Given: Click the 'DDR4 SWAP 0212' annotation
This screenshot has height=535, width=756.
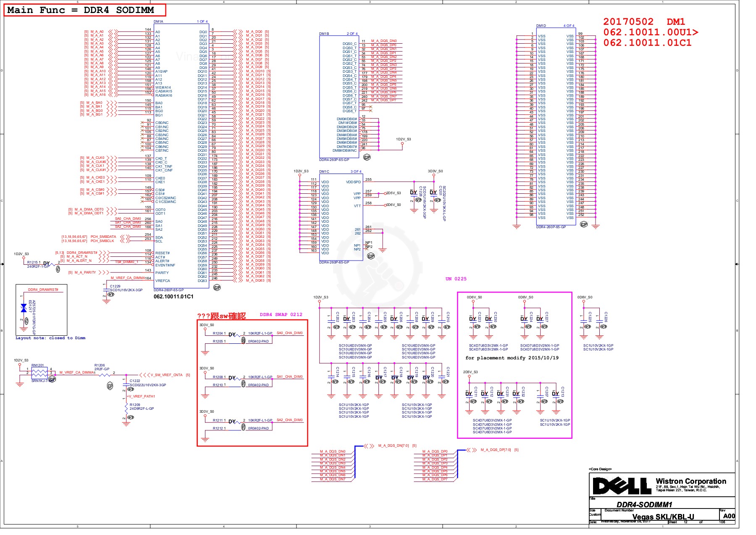Looking at the screenshot, I should [x=281, y=314].
